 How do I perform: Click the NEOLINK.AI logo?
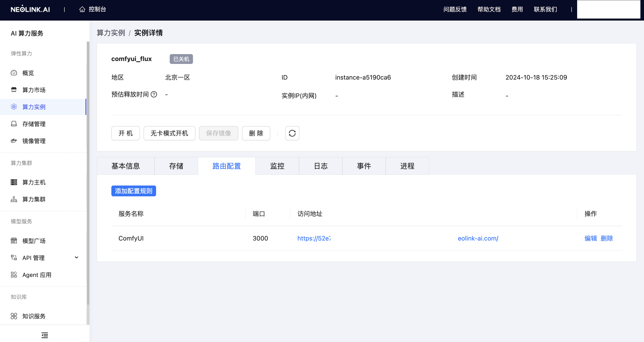30,9
